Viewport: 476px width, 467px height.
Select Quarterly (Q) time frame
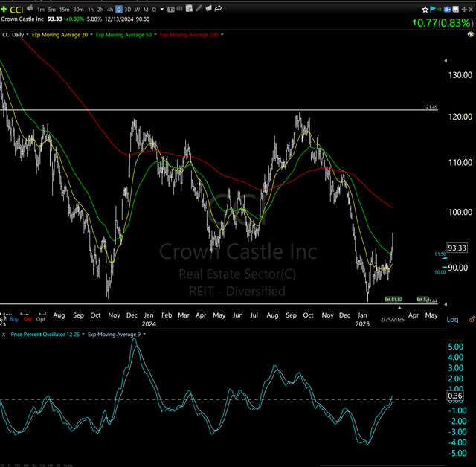click(x=154, y=10)
